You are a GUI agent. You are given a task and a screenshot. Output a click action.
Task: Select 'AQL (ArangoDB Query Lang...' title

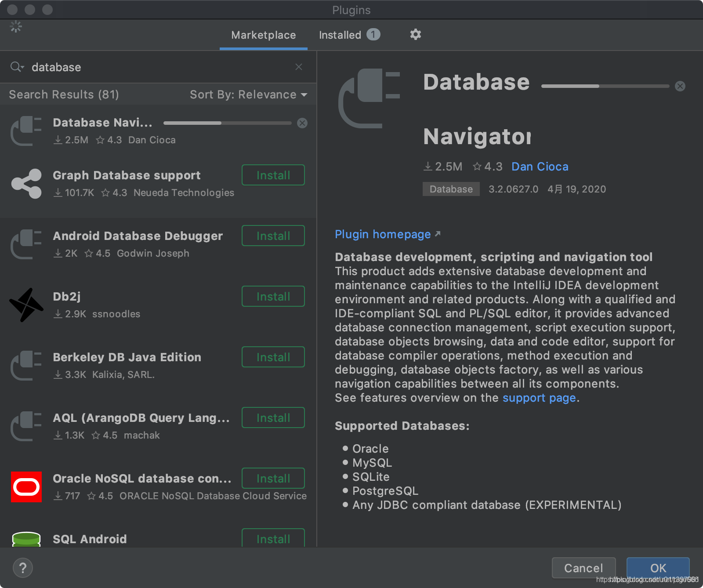pyautogui.click(x=141, y=417)
